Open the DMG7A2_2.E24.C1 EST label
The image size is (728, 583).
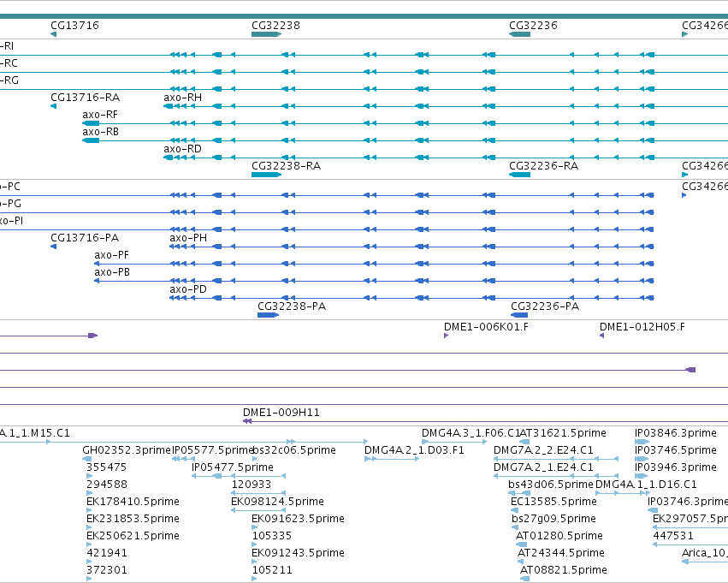coord(543,450)
